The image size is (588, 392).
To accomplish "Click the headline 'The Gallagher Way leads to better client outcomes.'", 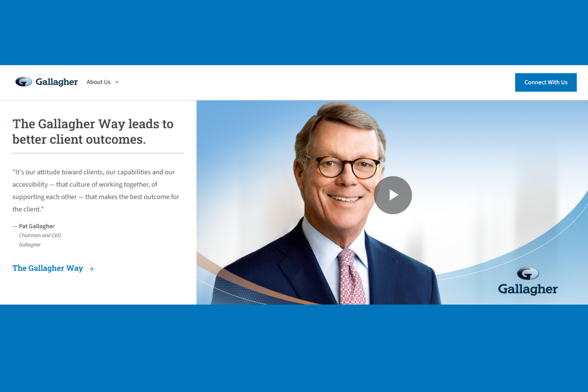I will point(93,131).
